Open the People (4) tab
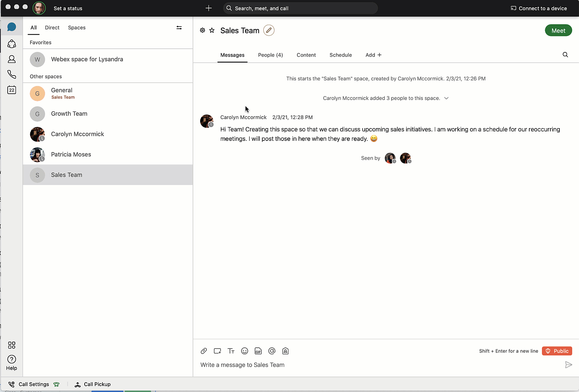 click(x=270, y=55)
